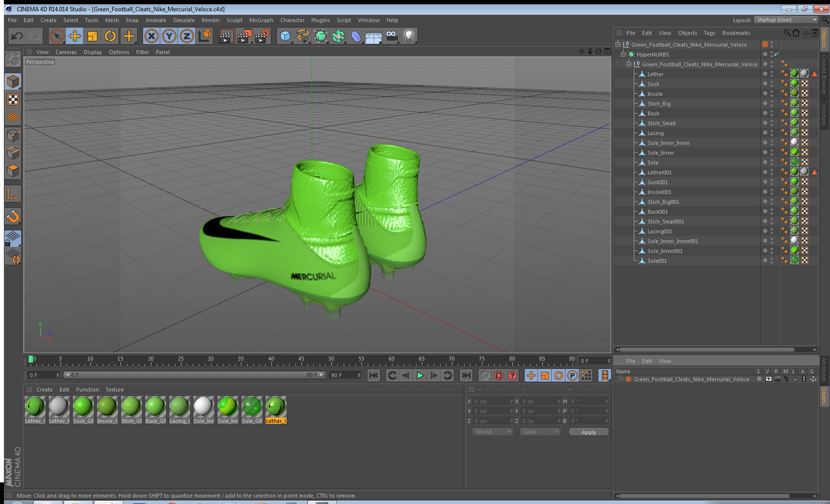This screenshot has height=504, width=830.
Task: Add a light object
Action: coord(409,36)
